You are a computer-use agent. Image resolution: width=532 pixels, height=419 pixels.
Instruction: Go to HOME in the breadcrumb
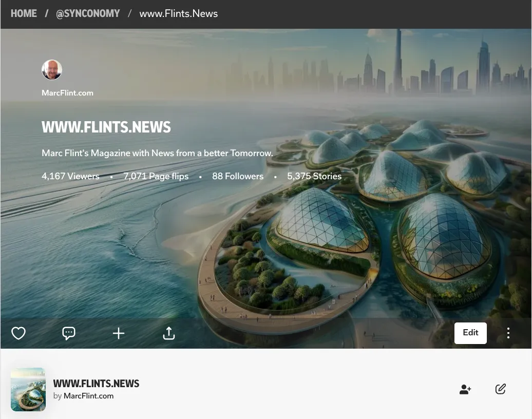(x=24, y=13)
